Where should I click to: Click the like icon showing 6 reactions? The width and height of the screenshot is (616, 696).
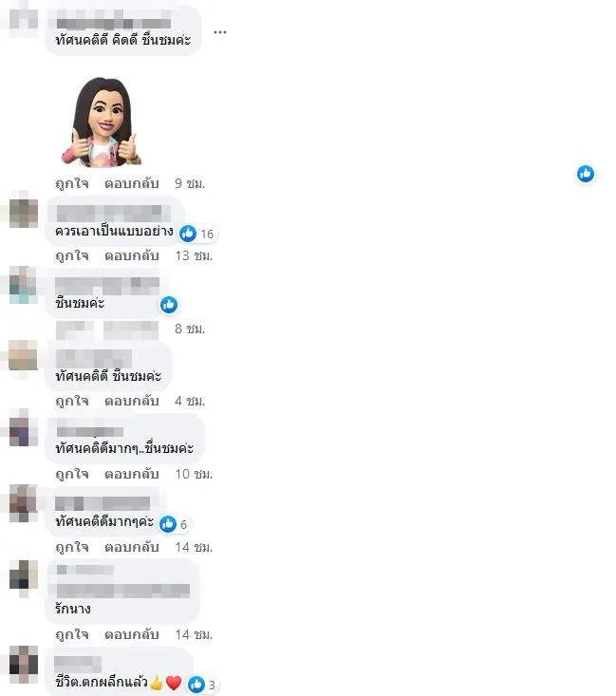click(168, 524)
